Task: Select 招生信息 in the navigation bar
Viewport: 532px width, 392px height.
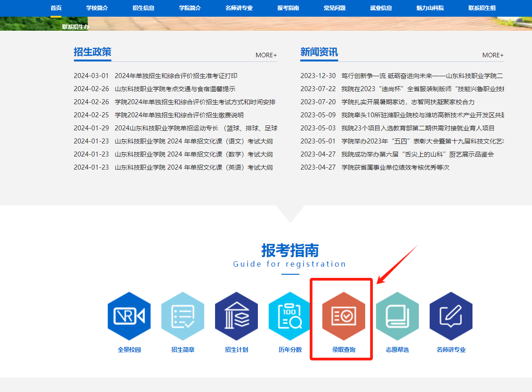Action: tap(143, 8)
